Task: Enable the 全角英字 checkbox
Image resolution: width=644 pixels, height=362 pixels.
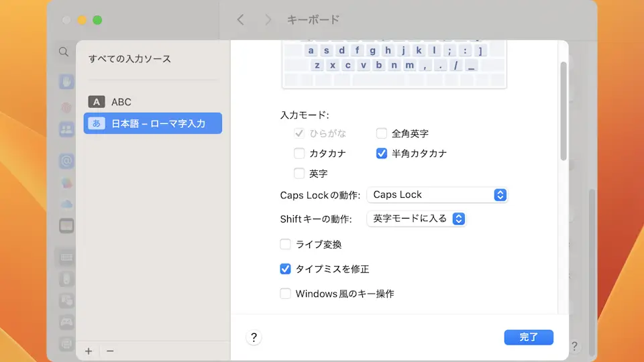Action: (x=382, y=133)
